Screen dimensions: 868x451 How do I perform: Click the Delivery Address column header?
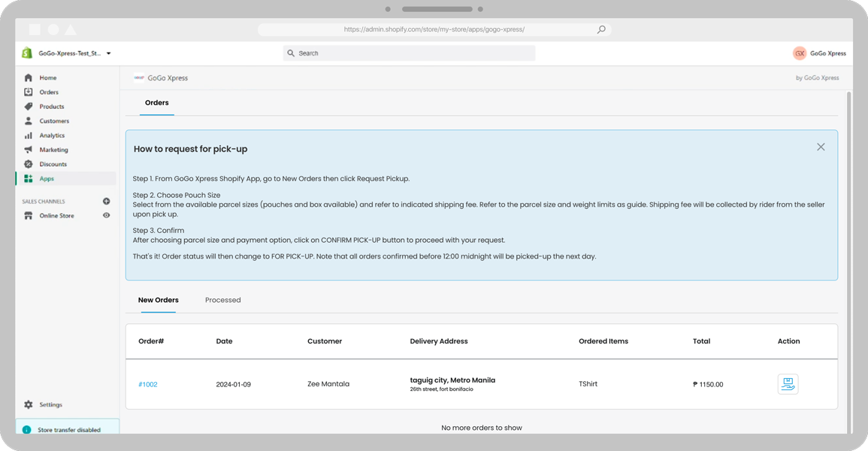point(438,341)
